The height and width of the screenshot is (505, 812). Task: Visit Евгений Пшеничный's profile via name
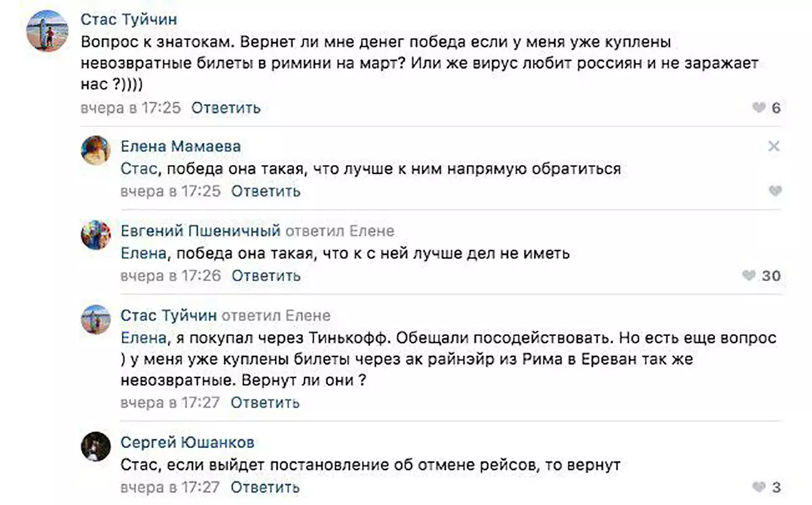pos(200,231)
